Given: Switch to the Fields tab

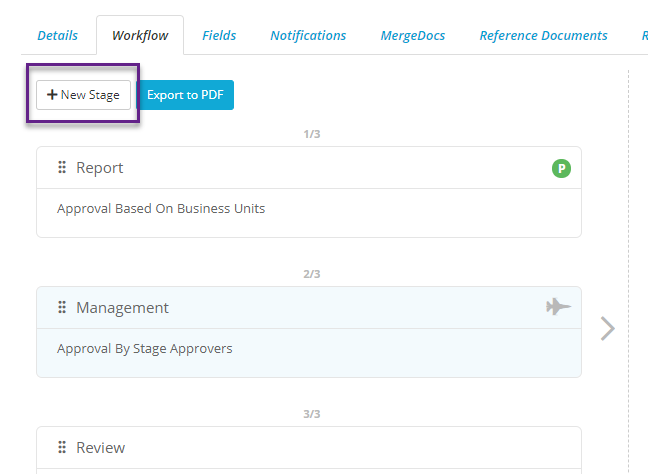Looking at the screenshot, I should pyautogui.click(x=219, y=36).
